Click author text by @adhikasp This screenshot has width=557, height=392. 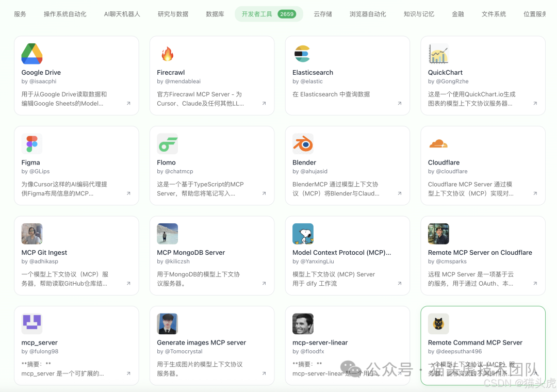point(40,261)
